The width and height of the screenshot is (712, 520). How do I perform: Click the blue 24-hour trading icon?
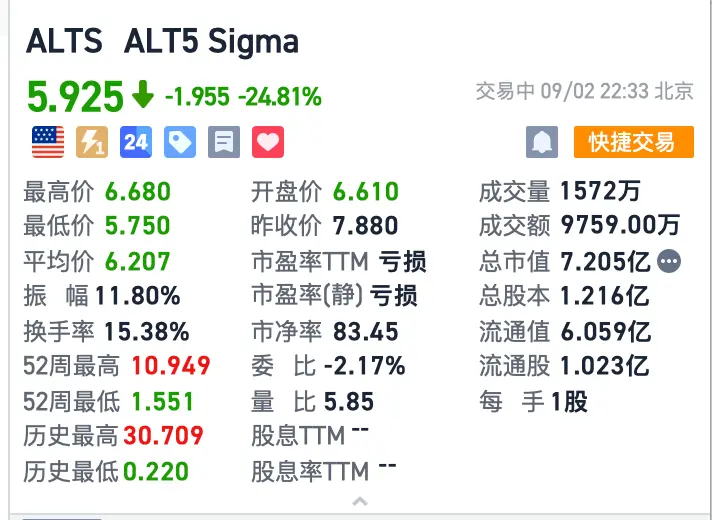(136, 142)
